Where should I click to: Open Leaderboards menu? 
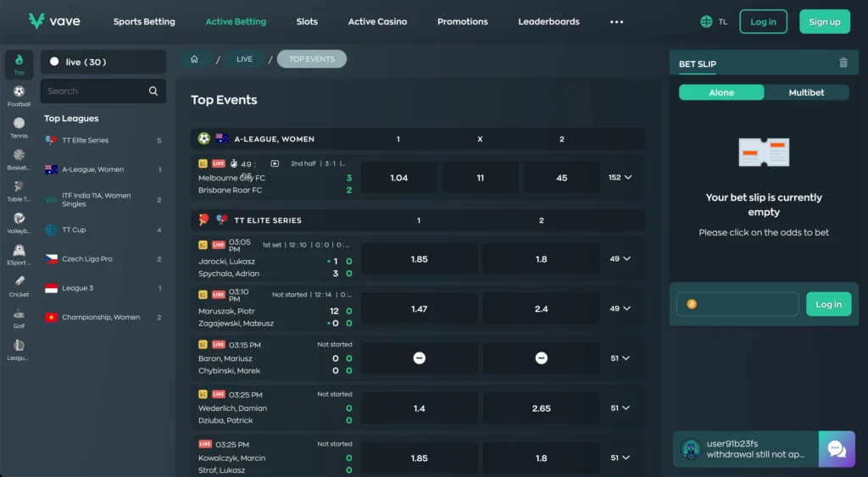(548, 21)
